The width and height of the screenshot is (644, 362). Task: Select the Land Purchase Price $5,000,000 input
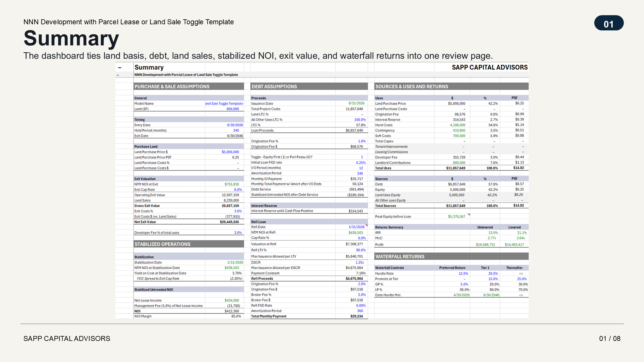click(x=224, y=152)
